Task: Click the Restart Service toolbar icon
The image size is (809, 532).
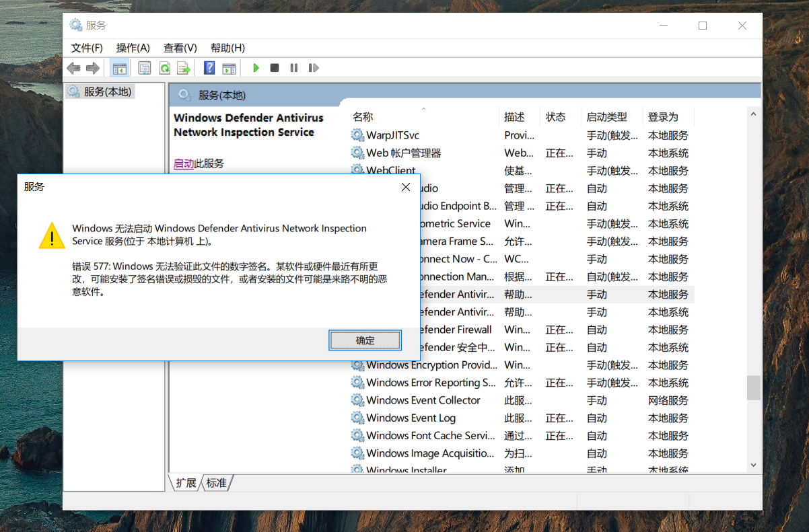Action: 313,68
